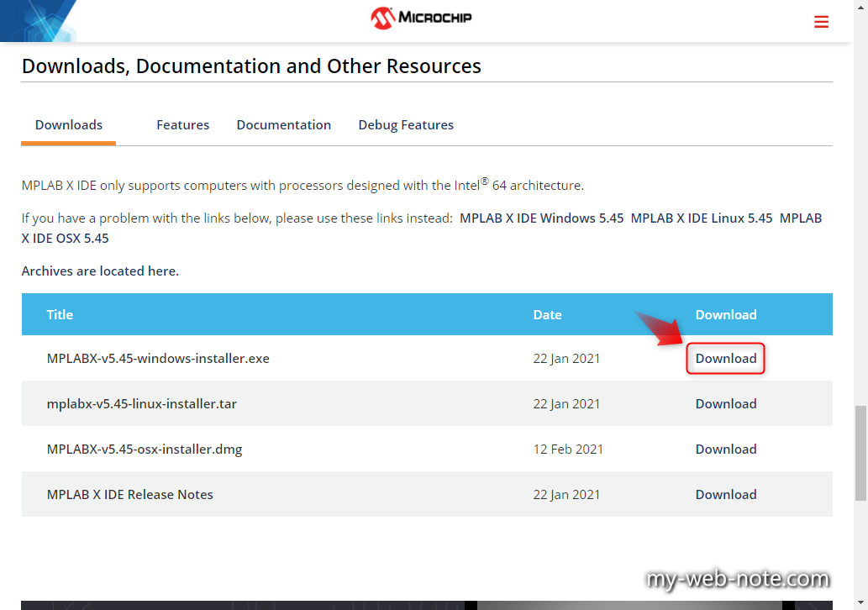868x610 pixels.
Task: Click the Title column header
Action: 60,315
